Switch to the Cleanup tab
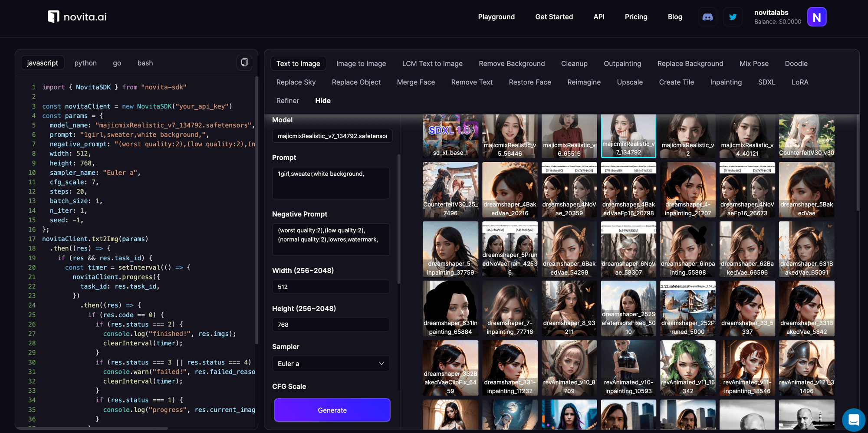The height and width of the screenshot is (433, 868). 574,64
